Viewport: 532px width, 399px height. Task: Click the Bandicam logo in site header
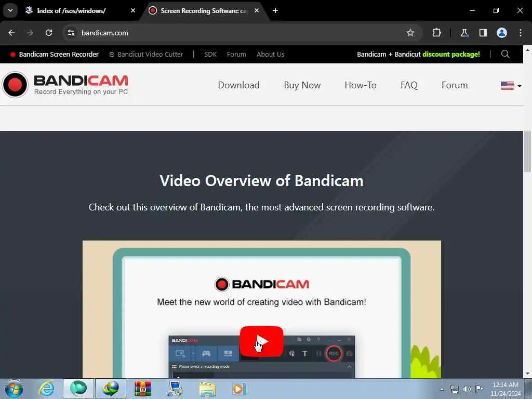tap(65, 85)
